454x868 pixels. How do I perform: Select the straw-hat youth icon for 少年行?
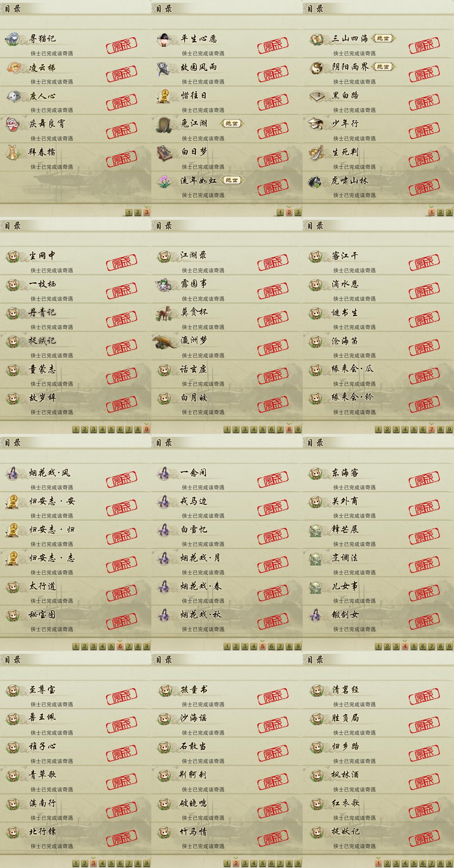(316, 124)
